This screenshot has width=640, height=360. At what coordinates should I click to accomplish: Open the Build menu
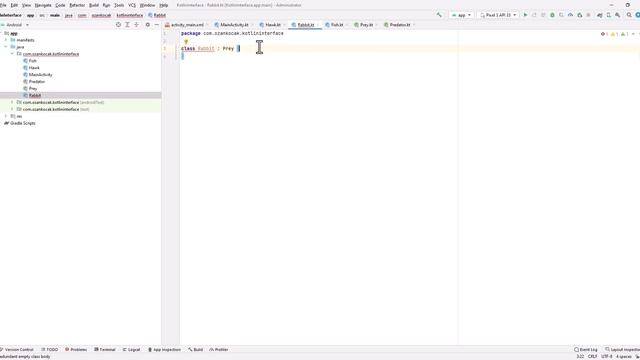coord(94,5)
